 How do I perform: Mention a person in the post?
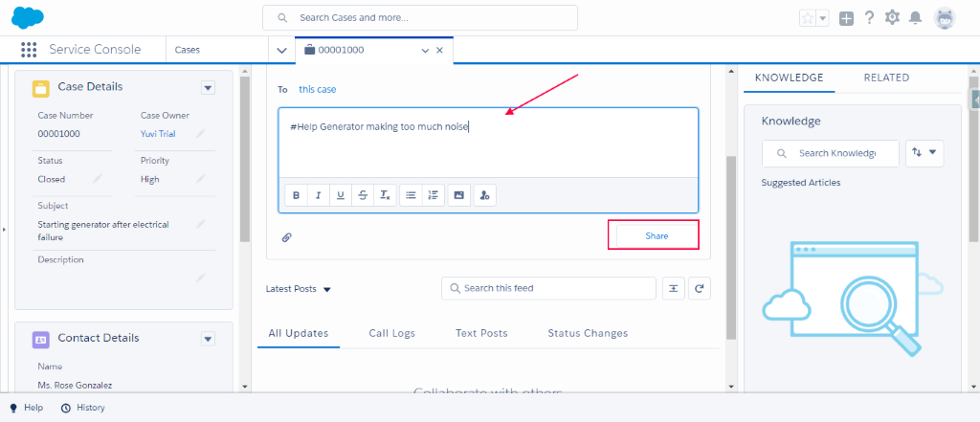coord(484,195)
